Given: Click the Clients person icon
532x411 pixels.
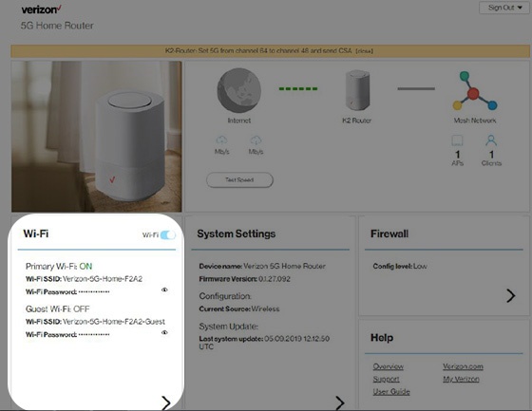Looking at the screenshot, I should coord(491,140).
